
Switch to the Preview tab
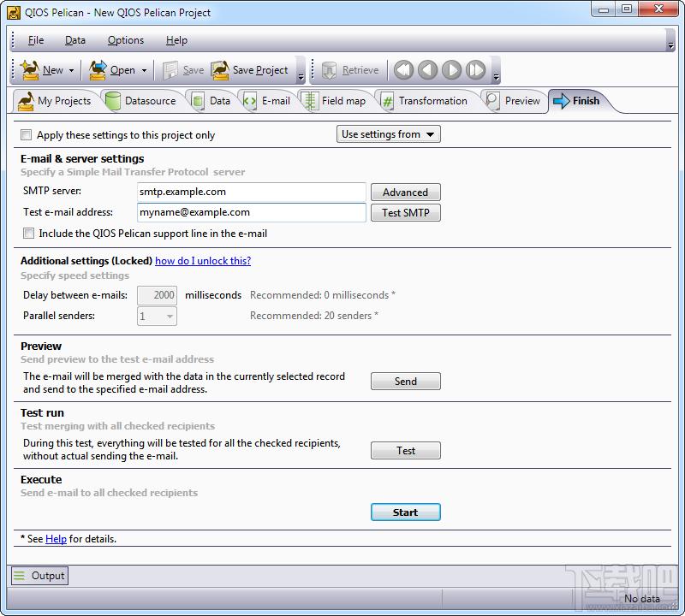(x=513, y=101)
